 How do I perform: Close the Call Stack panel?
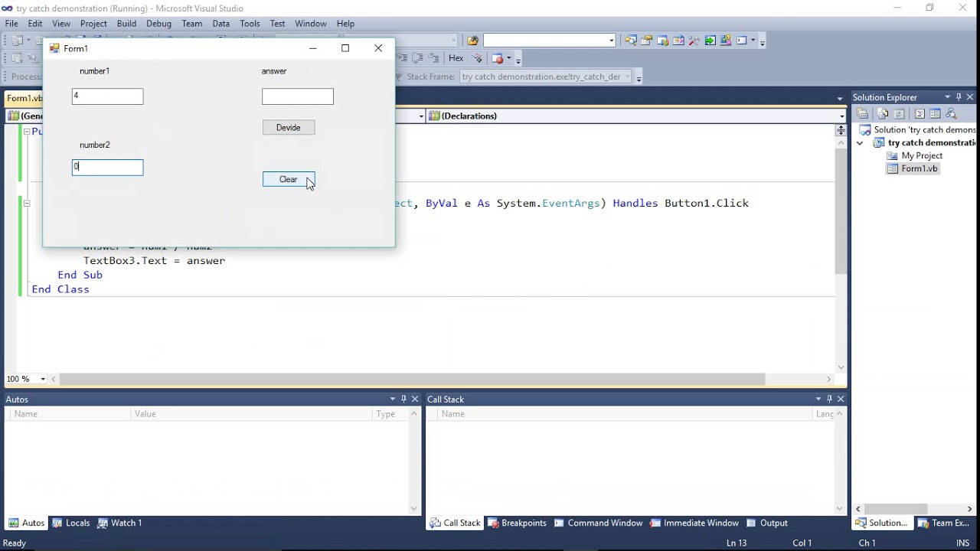(841, 399)
